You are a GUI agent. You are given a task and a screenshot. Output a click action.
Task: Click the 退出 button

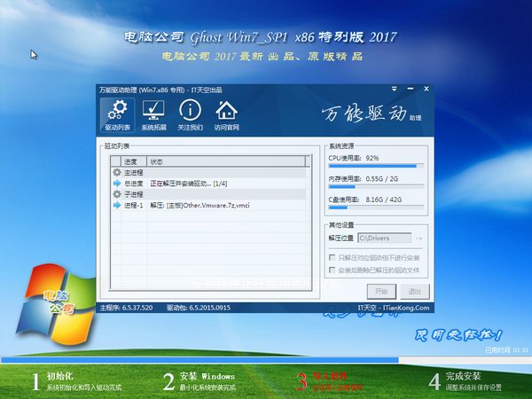(415, 292)
